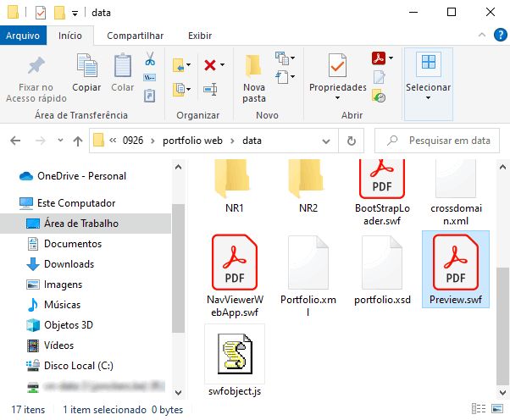Image resolution: width=510 pixels, height=420 pixels.
Task: Select the Portfolio.xml file
Action: pyautogui.click(x=308, y=276)
